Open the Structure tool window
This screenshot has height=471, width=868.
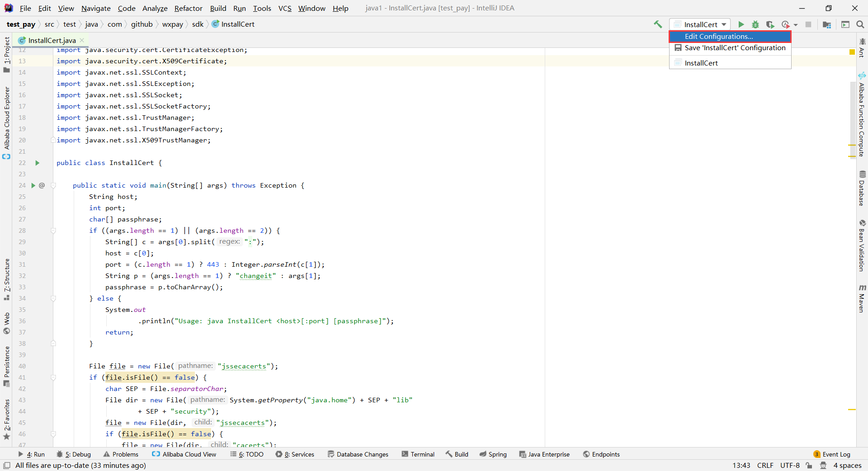pos(6,279)
